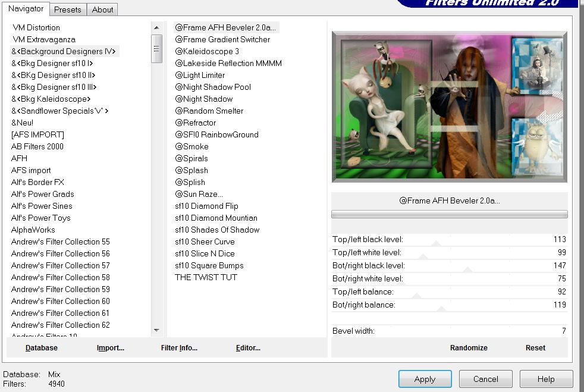The image size is (584, 392).
Task: Select [AFS IMPORT] category
Action: click(37, 134)
